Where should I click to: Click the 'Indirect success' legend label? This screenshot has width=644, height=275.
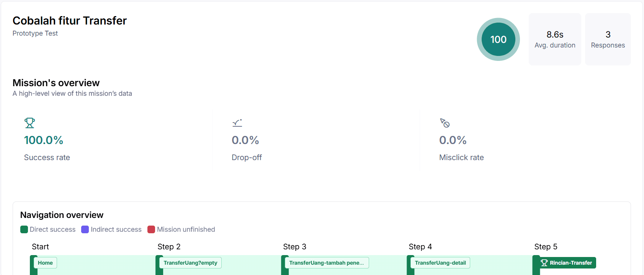[116, 229]
